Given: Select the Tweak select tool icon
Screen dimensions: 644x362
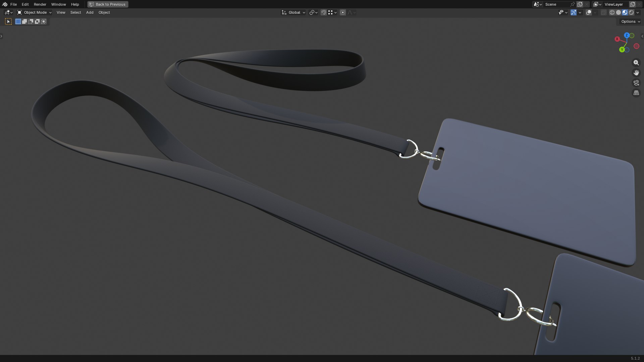Looking at the screenshot, I should 8,21.
